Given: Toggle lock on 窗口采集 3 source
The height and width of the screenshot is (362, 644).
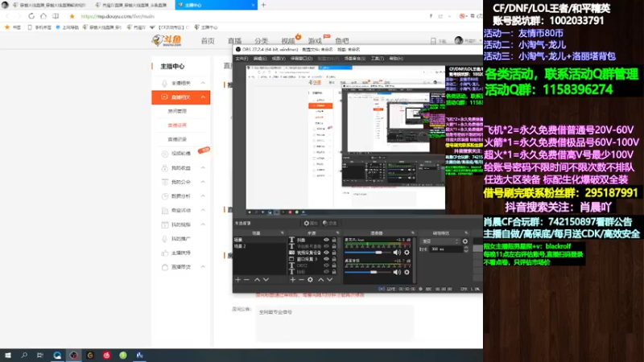Looking at the screenshot, I should (334, 259).
